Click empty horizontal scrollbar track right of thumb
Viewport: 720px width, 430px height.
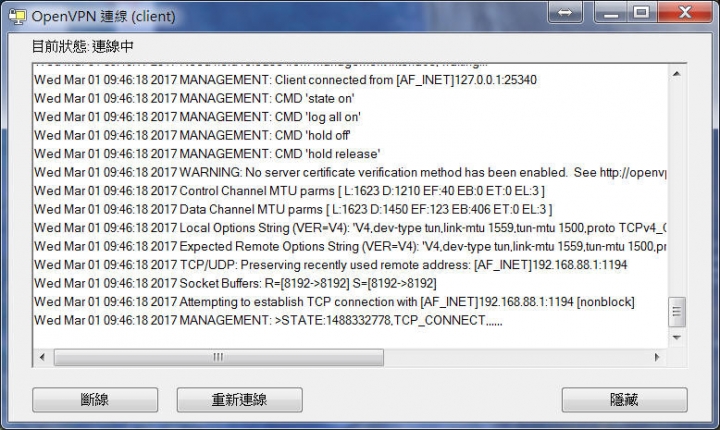coord(516,357)
